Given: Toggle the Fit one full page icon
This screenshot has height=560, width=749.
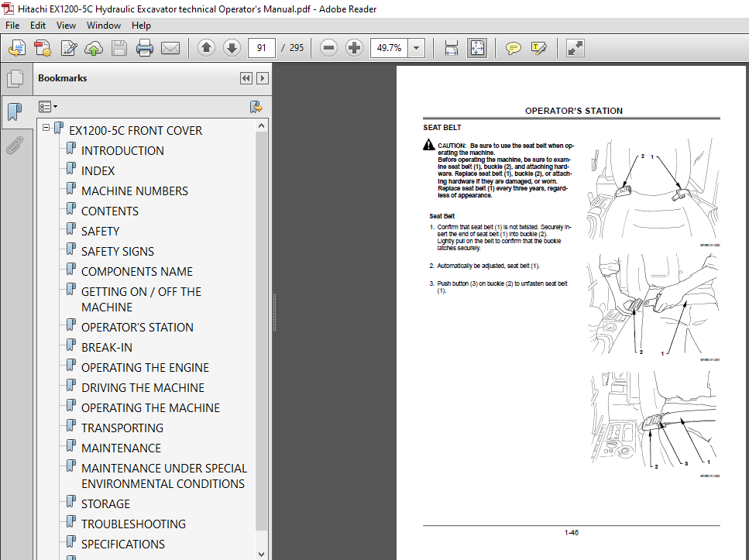Looking at the screenshot, I should [x=477, y=48].
